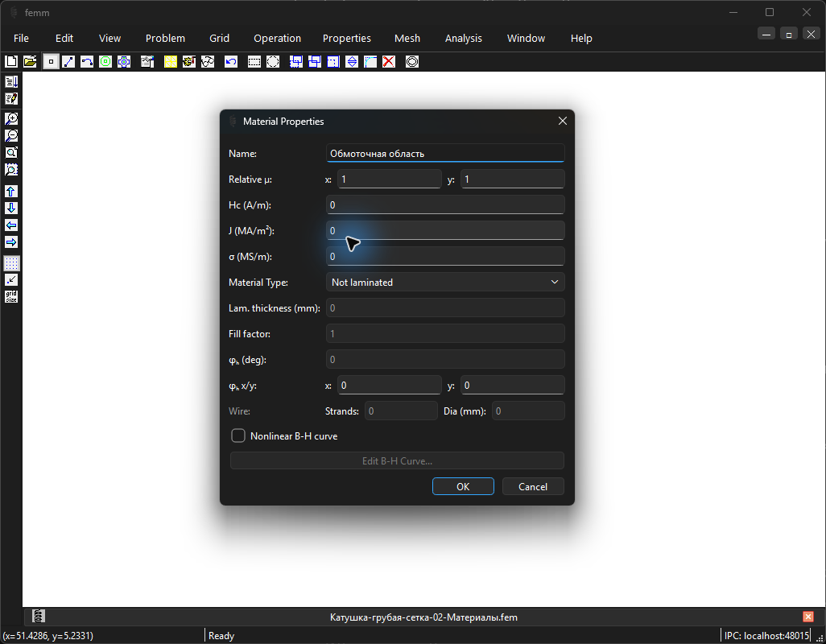Click the zoom out magnifier icon
826x644 pixels.
tap(11, 135)
